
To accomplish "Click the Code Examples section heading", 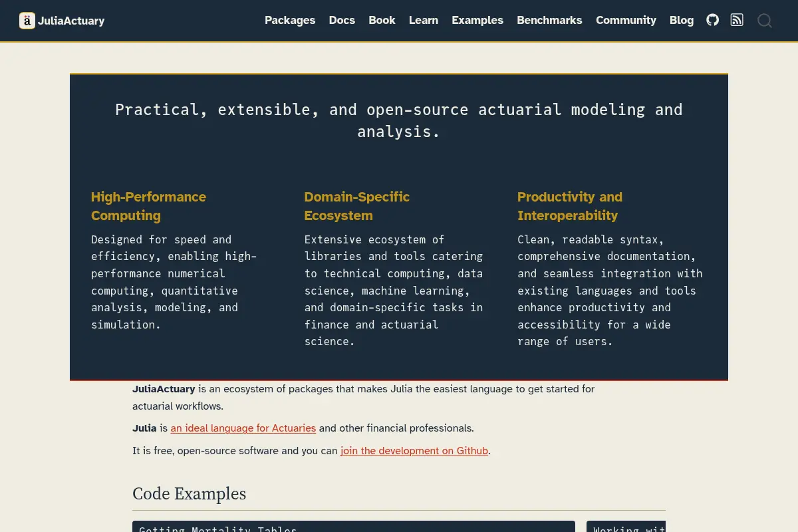I will coord(190,494).
